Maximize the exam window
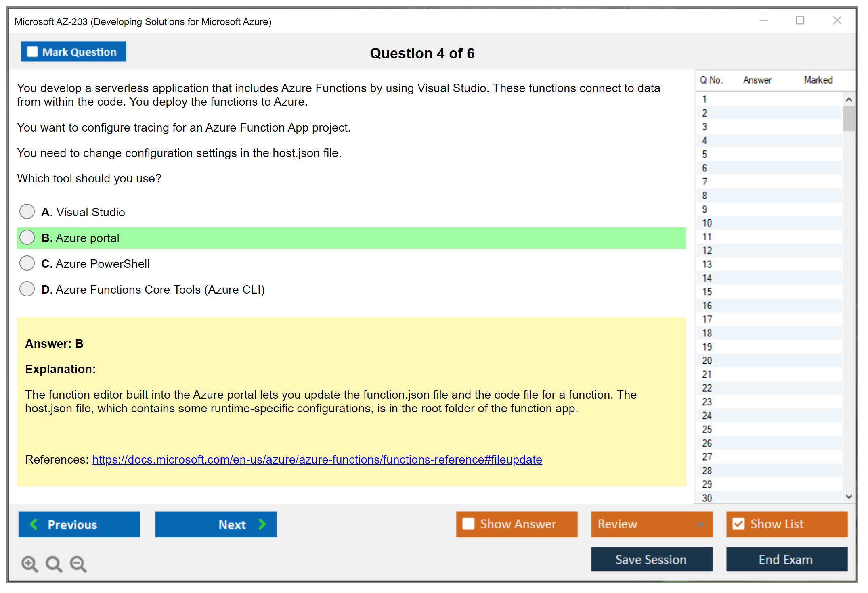This screenshot has height=593, width=868. (x=800, y=21)
